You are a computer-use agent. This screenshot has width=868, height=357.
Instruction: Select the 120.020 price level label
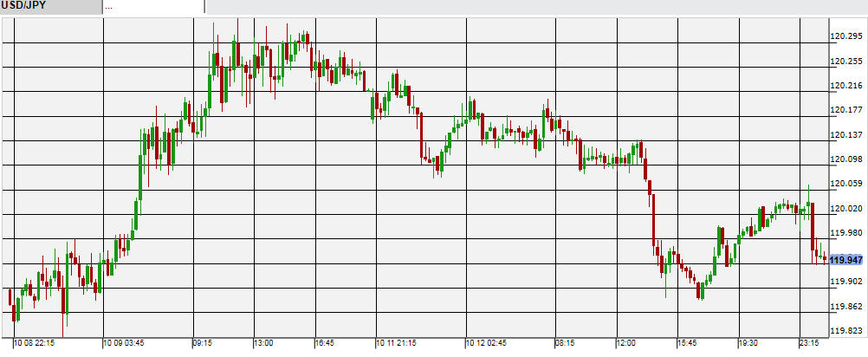846,208
